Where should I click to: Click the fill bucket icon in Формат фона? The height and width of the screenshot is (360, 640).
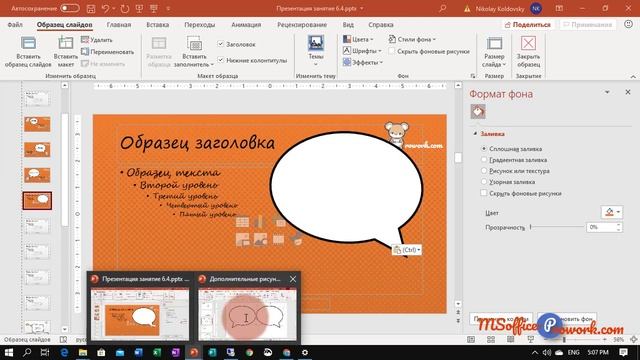tap(478, 111)
